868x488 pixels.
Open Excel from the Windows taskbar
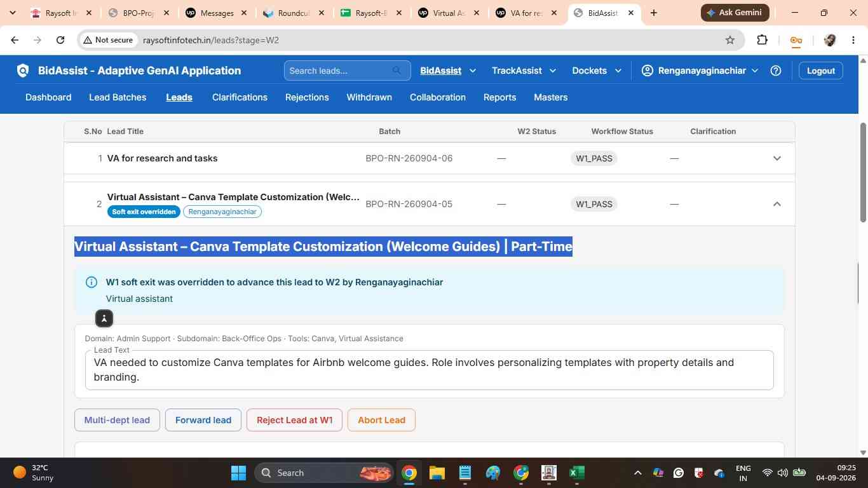point(576,473)
